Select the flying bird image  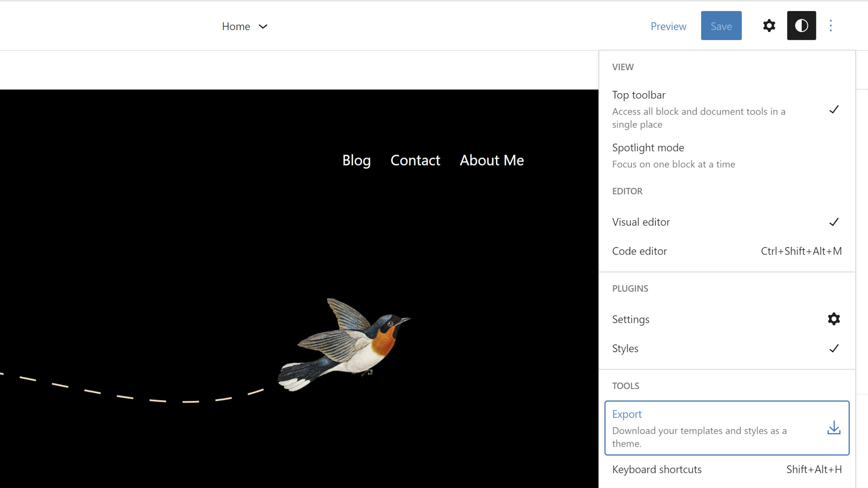point(344,344)
